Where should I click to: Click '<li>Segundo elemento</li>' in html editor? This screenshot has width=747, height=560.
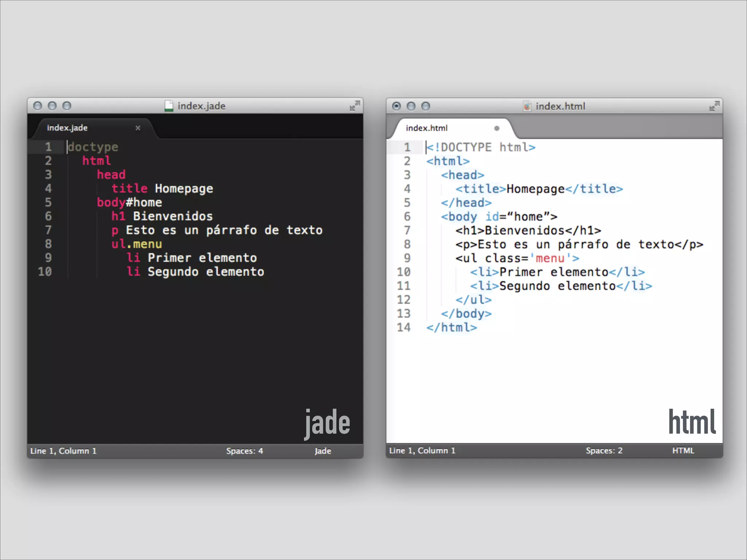[x=561, y=286]
